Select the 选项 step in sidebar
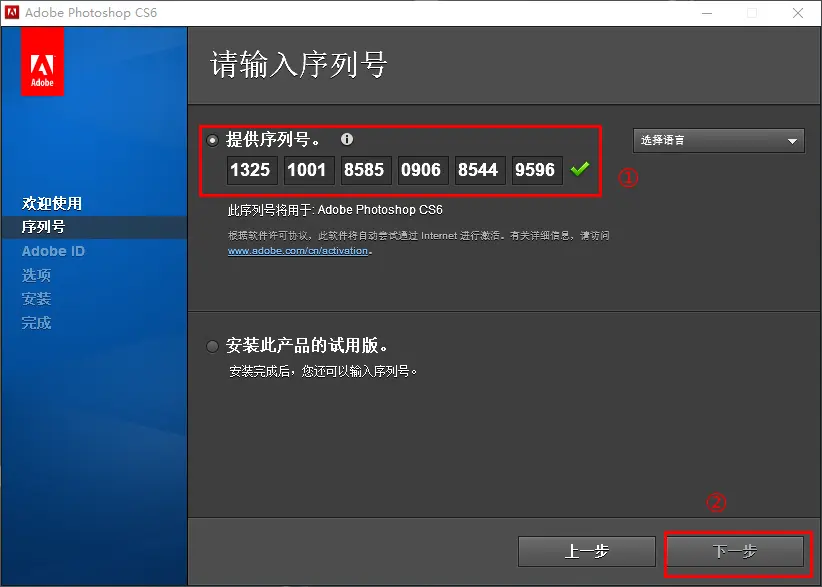The width and height of the screenshot is (822, 587). [x=36, y=275]
